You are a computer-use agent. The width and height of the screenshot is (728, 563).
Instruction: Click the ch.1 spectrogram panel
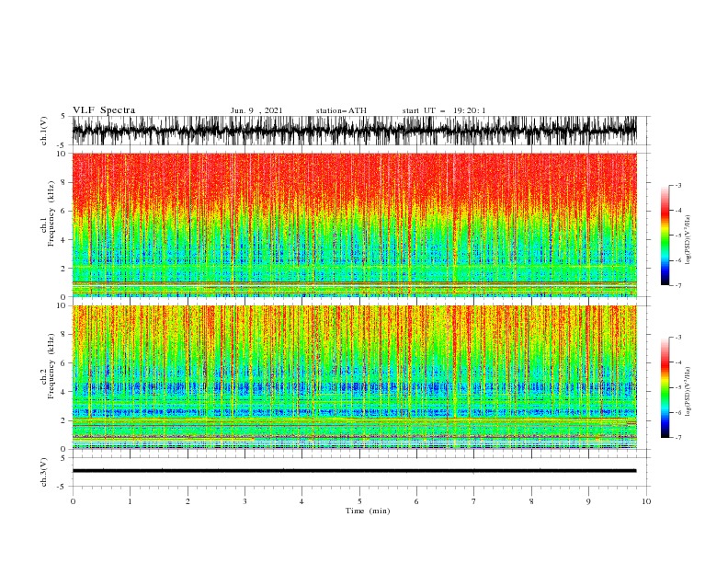pyautogui.click(x=354, y=224)
